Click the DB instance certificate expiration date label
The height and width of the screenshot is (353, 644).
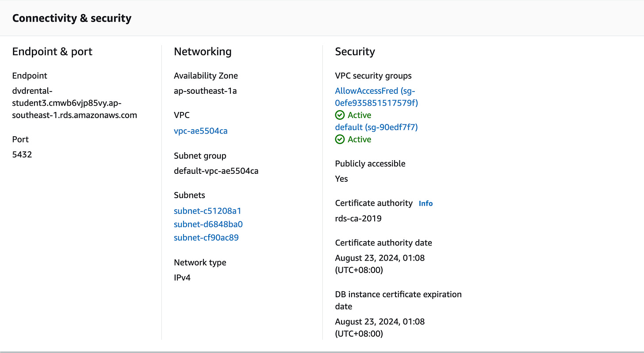click(x=398, y=300)
